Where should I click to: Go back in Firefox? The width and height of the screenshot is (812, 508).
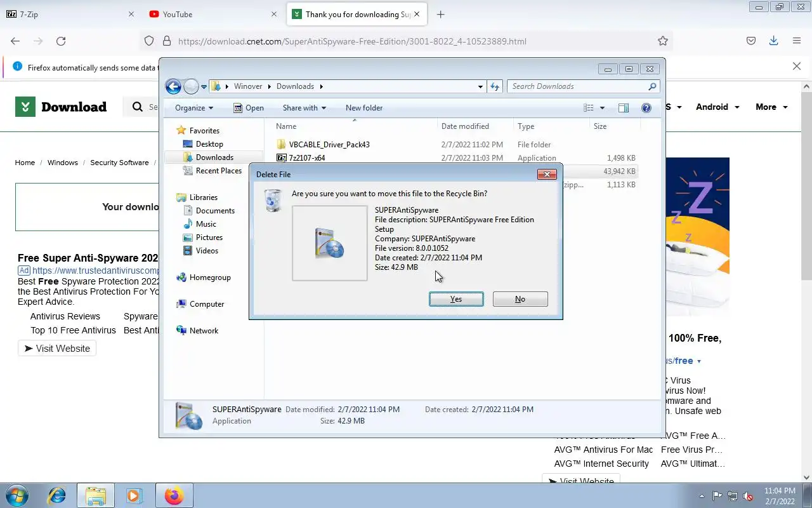15,41
